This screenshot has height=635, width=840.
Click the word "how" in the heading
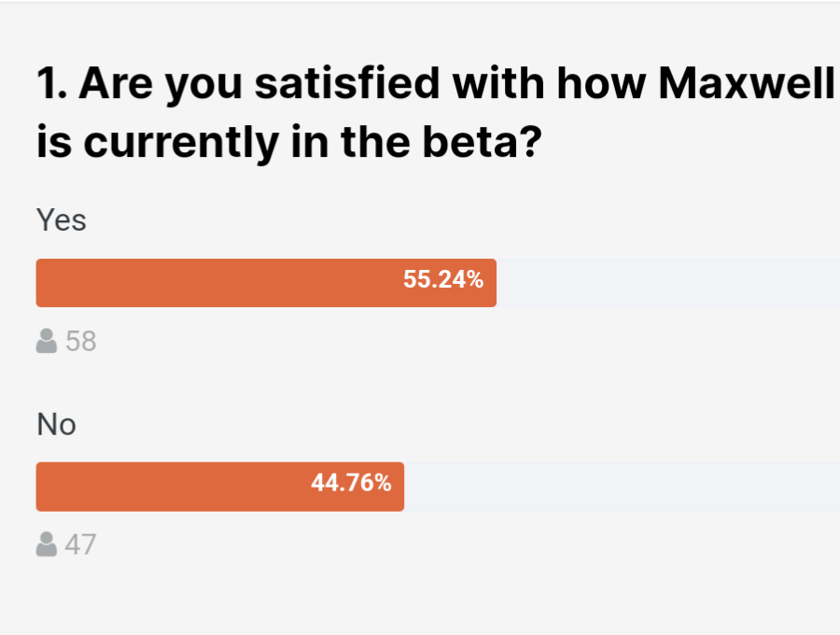pos(602,86)
